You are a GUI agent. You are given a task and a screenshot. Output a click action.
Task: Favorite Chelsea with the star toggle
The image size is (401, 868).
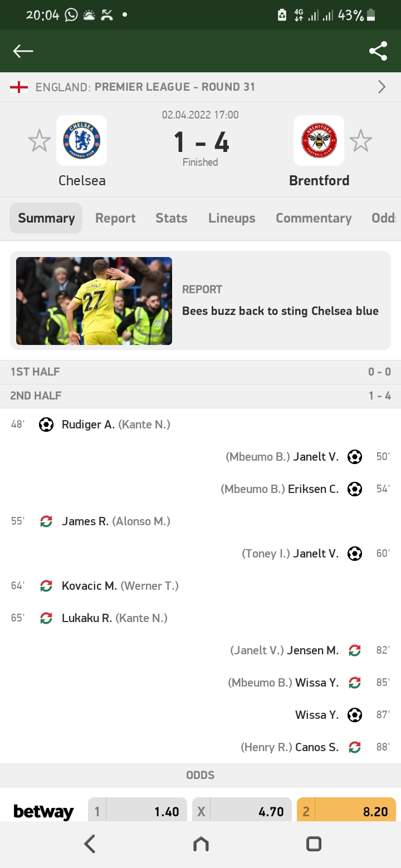coord(40,141)
